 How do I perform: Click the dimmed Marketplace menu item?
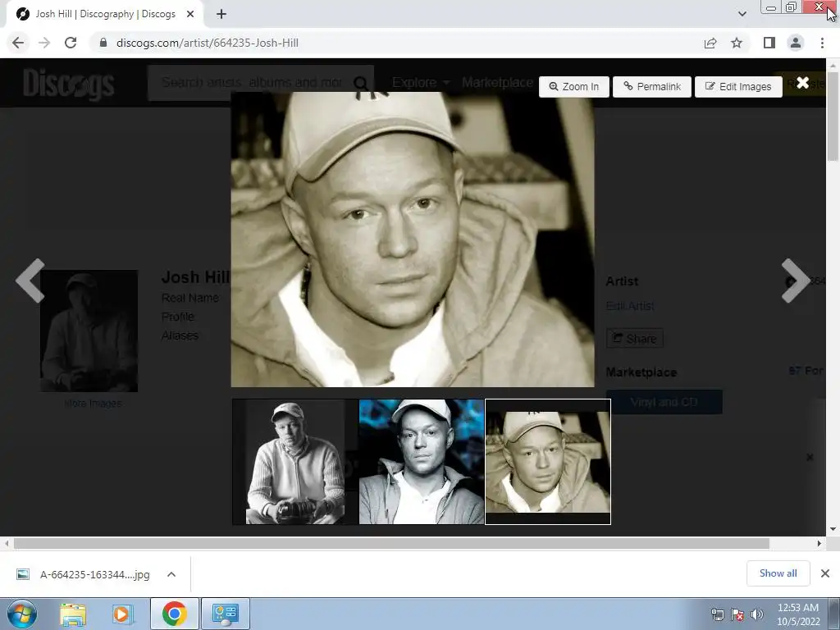click(x=497, y=83)
